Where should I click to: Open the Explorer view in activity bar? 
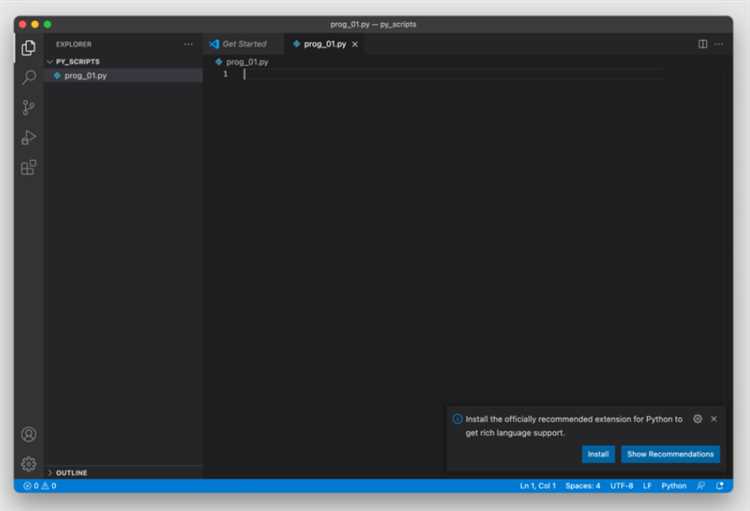click(28, 47)
